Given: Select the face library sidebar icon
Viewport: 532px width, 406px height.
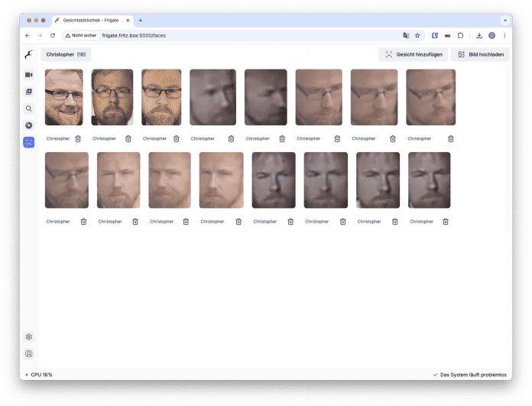Looking at the screenshot, I should (x=29, y=142).
